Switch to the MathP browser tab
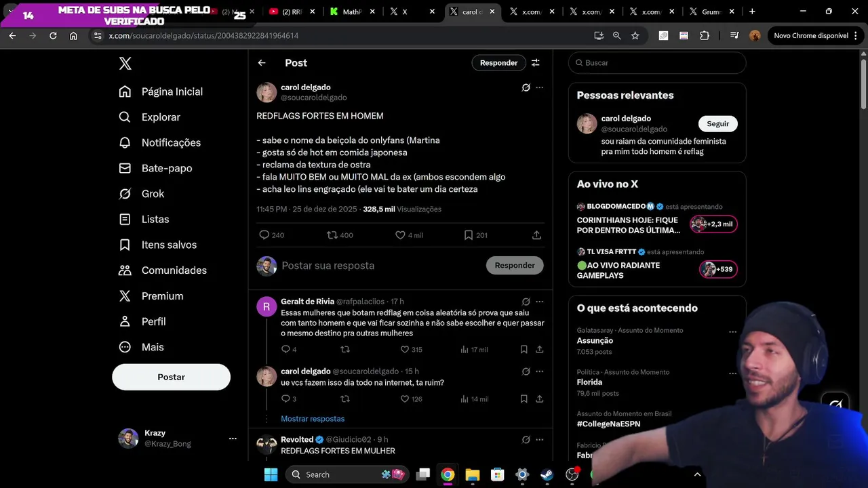This screenshot has height=488, width=868. click(x=351, y=12)
